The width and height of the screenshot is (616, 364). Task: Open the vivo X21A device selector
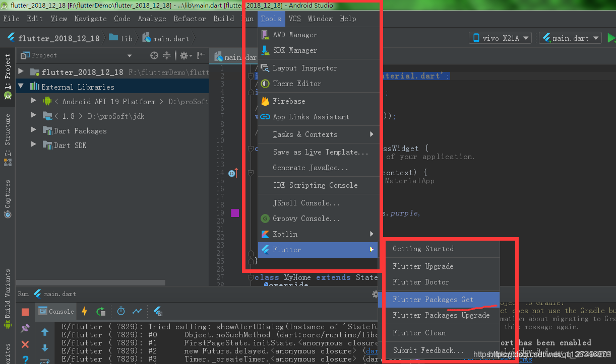[500, 38]
